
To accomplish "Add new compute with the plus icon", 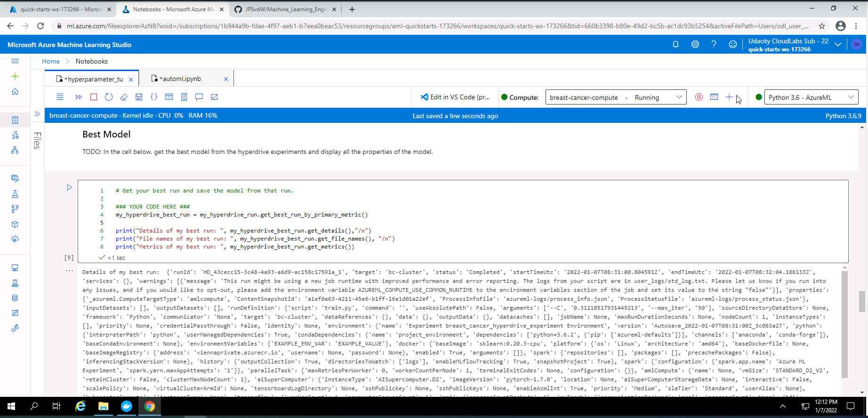I will [729, 97].
